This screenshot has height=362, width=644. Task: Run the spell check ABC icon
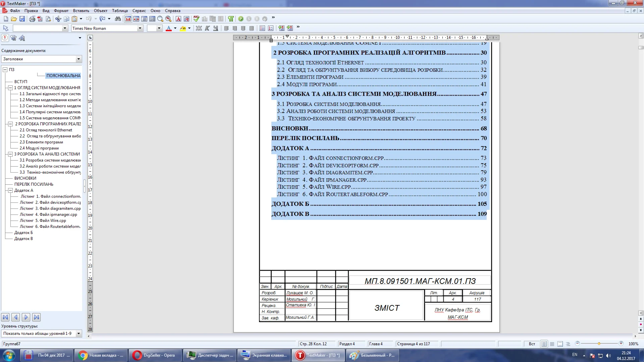(x=196, y=19)
